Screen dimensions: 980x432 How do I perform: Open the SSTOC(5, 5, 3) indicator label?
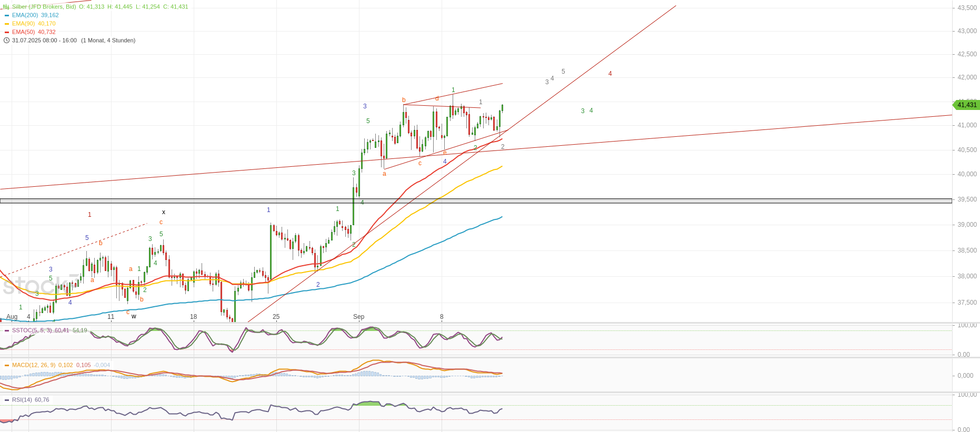32,330
